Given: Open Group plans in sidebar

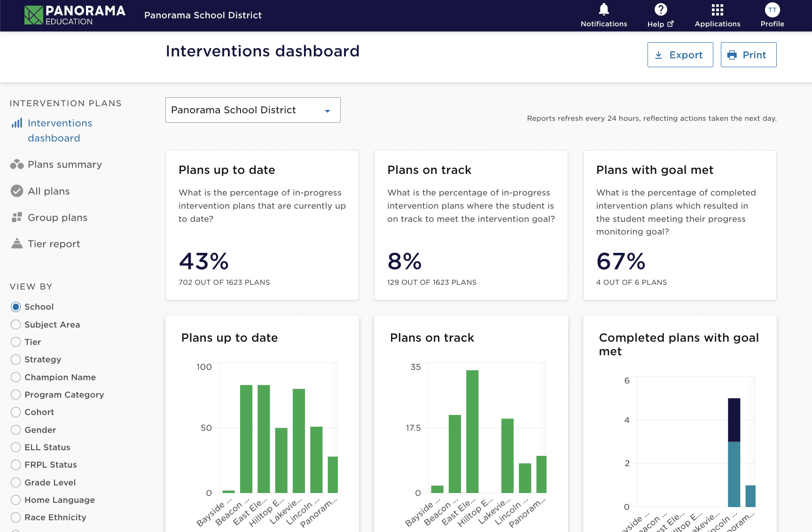Looking at the screenshot, I should (58, 218).
